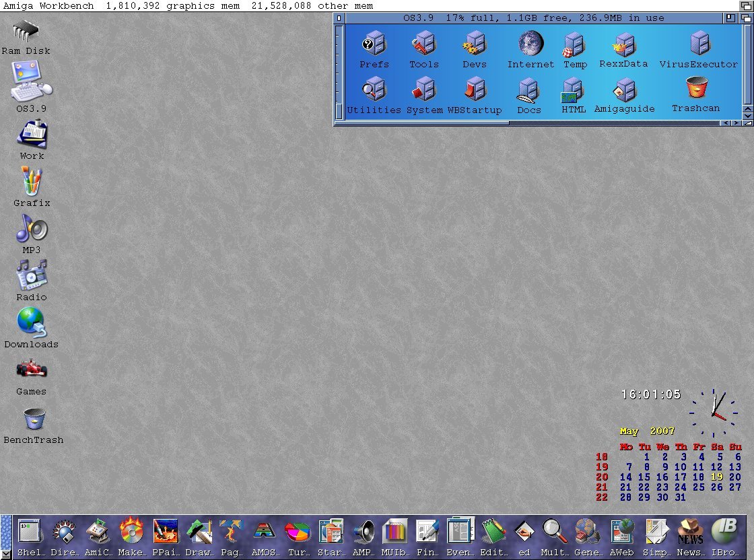Screen dimensions: 754x560
Task: Click the OS3.9 window zoom gadget
Action: [730, 17]
